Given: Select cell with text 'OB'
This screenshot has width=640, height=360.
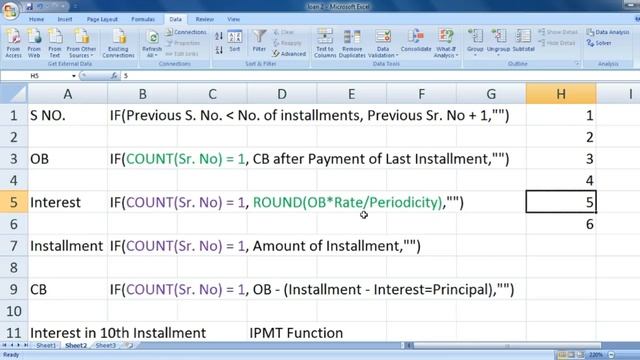Looking at the screenshot, I should (x=68, y=159).
